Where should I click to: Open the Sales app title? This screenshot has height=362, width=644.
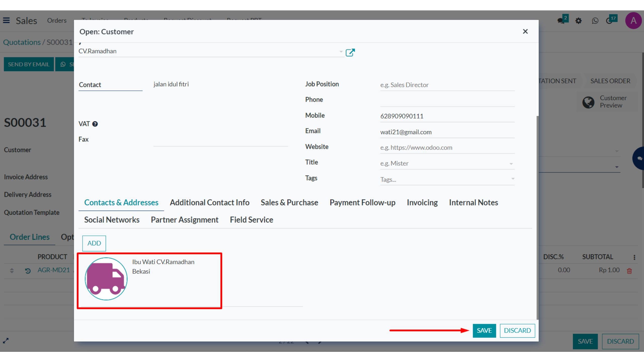(x=26, y=21)
